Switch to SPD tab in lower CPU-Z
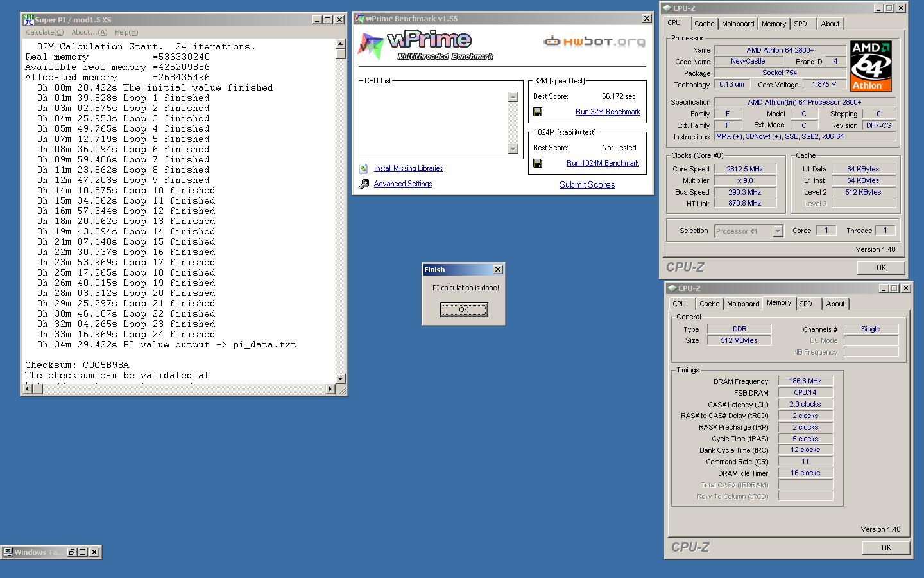 click(x=805, y=304)
